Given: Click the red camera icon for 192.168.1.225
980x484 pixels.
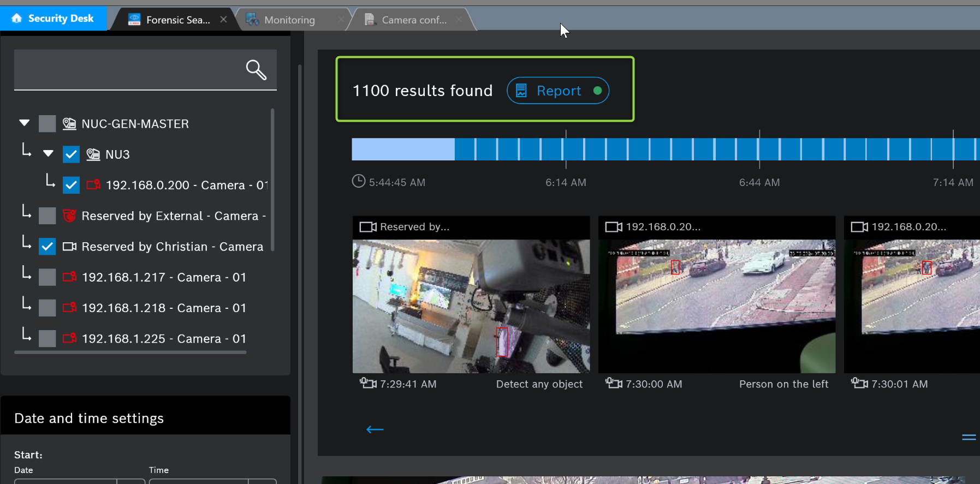Looking at the screenshot, I should click(x=69, y=338).
